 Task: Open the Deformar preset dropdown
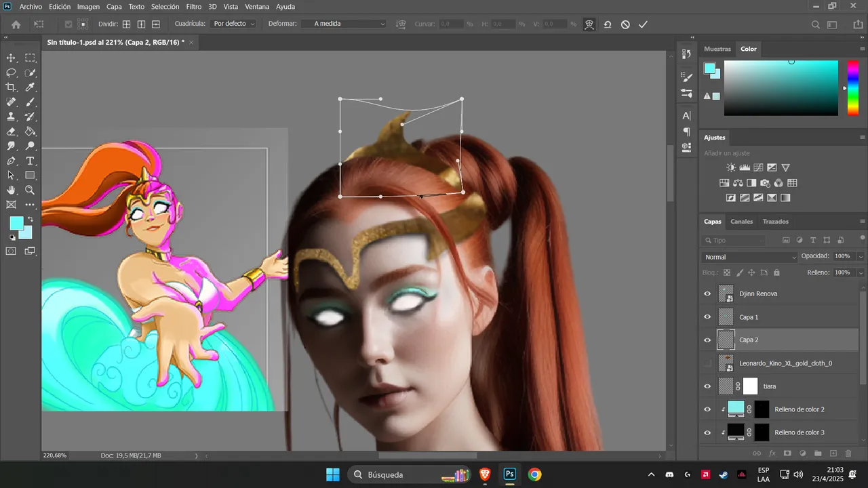click(x=349, y=24)
